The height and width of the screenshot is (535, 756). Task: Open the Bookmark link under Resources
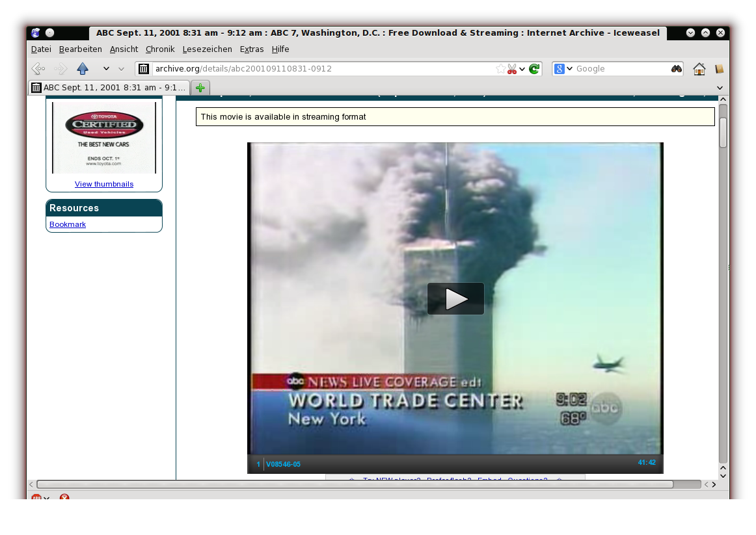68,224
